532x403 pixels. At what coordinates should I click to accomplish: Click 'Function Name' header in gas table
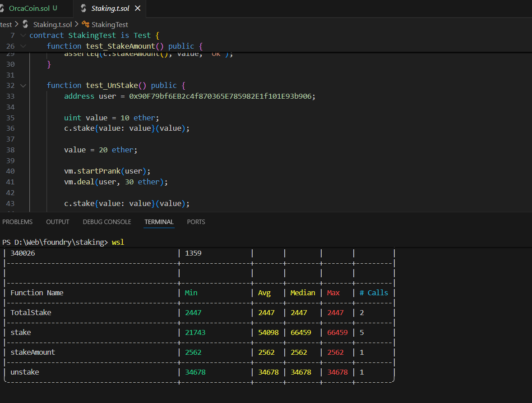(x=37, y=293)
